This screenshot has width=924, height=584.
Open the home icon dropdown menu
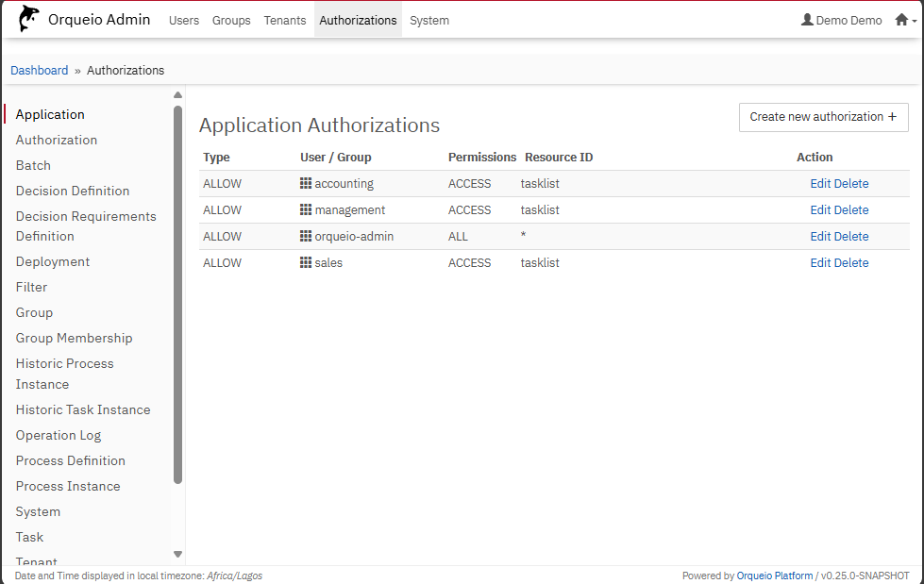point(903,20)
